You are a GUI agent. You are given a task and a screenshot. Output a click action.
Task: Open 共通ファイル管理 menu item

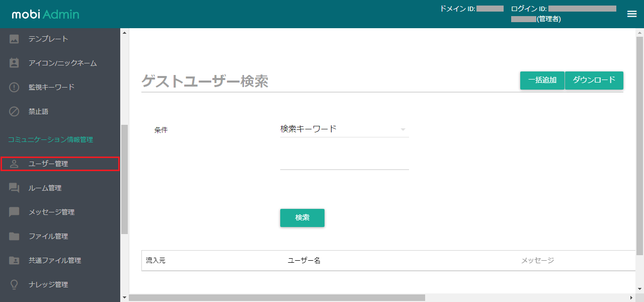tap(60, 260)
